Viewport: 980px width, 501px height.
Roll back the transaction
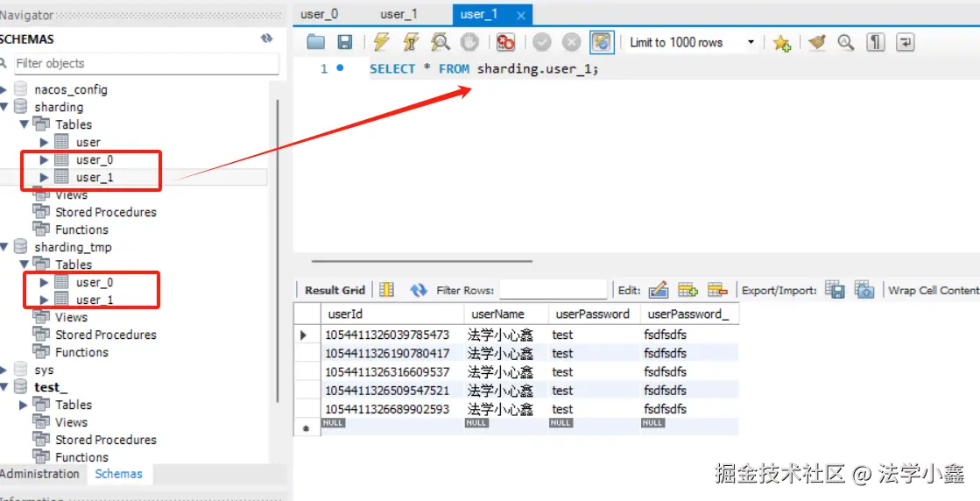(x=571, y=42)
